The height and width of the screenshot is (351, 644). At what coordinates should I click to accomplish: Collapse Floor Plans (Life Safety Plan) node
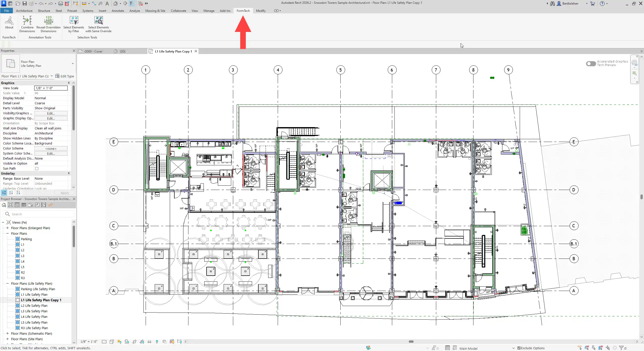pyautogui.click(x=8, y=284)
